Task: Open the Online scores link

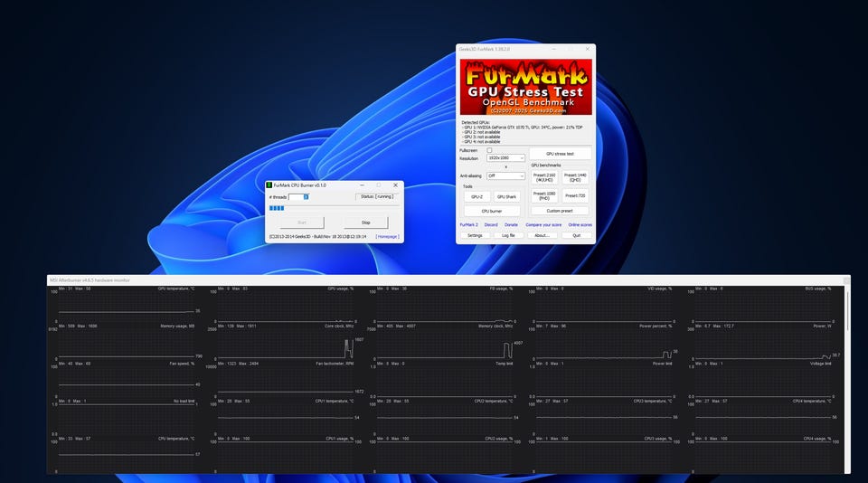Action: [580, 225]
